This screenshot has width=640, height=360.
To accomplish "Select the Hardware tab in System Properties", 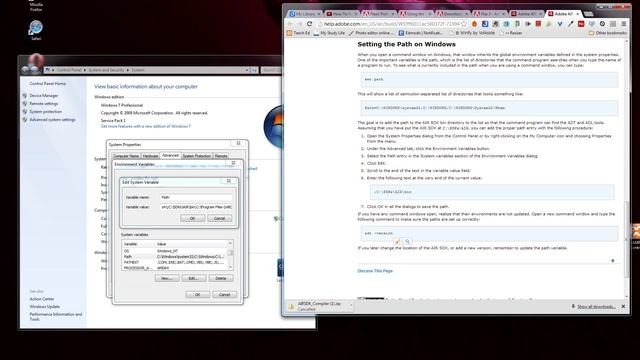I will coord(150,156).
